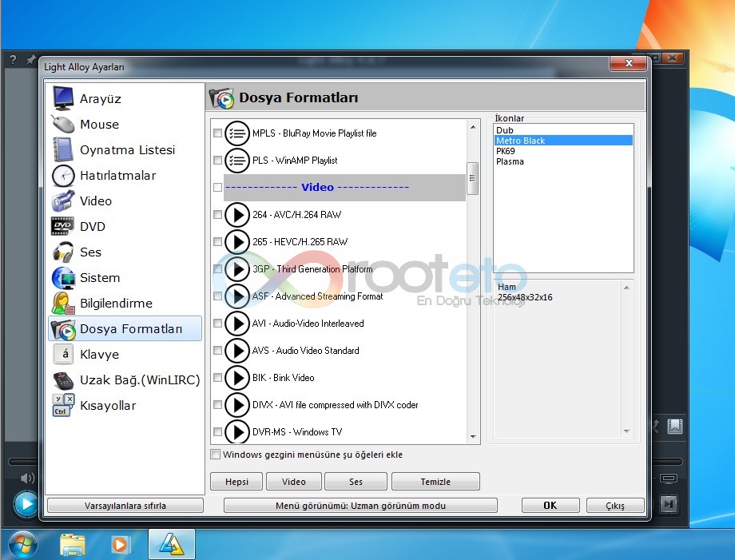Click the AVI play icon
Image resolution: width=735 pixels, height=560 pixels.
pyautogui.click(x=237, y=324)
